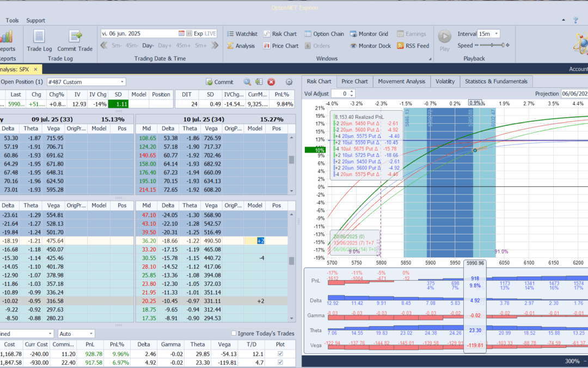Click the LIVE button in date field
The height and width of the screenshot is (368, 588).
(210, 33)
